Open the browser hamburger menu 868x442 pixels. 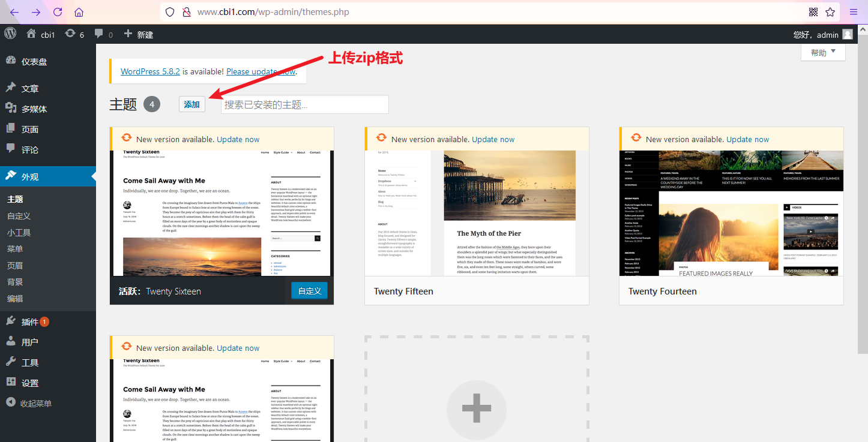click(x=853, y=12)
